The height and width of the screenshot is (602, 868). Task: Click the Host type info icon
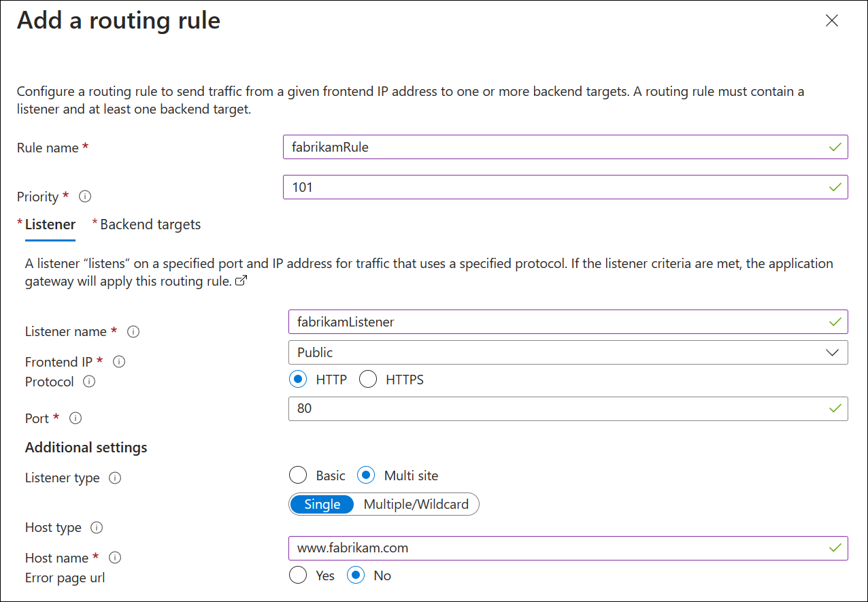[97, 528]
